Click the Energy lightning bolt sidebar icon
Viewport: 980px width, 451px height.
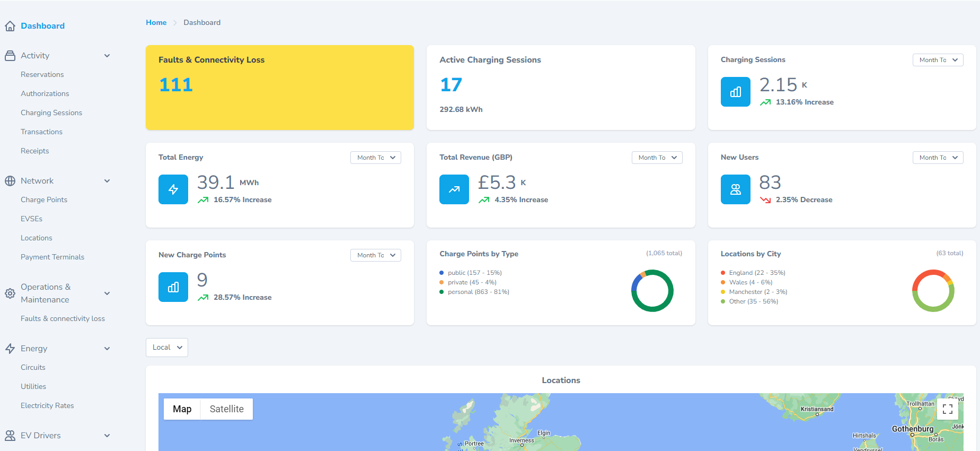(10, 349)
